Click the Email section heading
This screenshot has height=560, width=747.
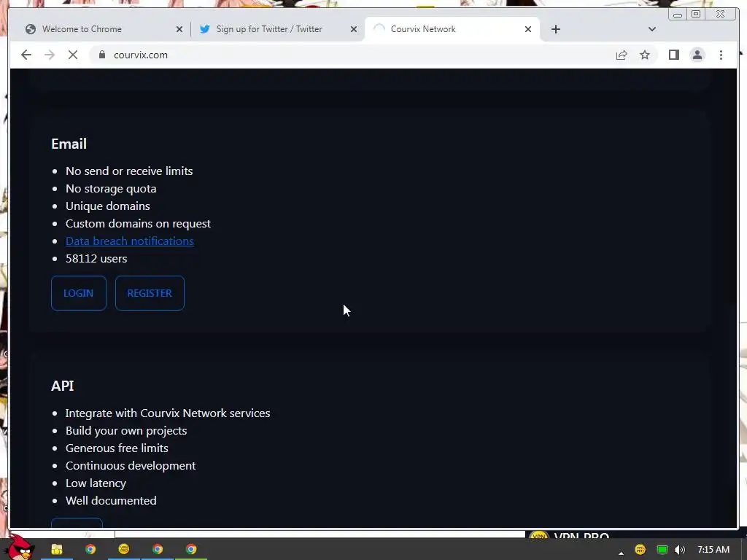69,144
